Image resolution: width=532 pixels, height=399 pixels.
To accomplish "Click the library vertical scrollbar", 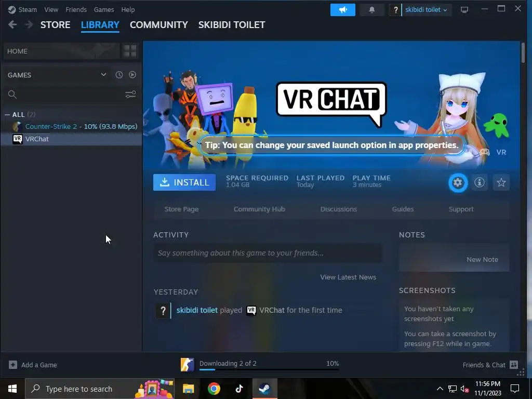I will tap(523, 53).
